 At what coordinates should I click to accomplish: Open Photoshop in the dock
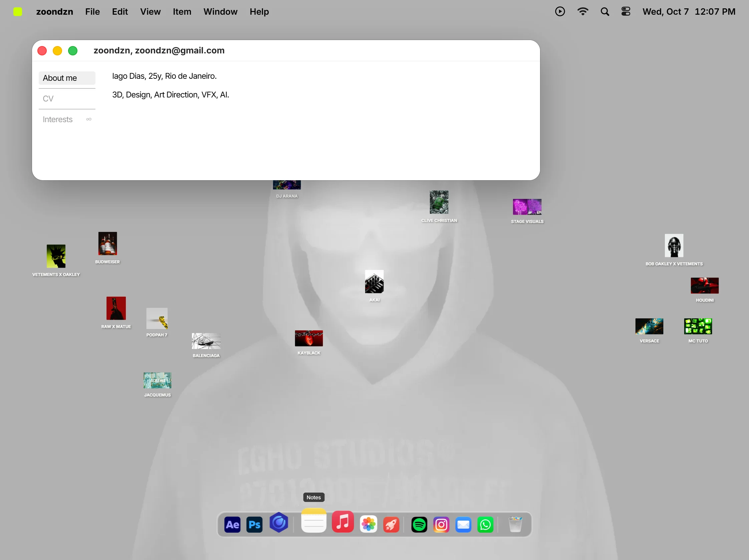[254, 525]
